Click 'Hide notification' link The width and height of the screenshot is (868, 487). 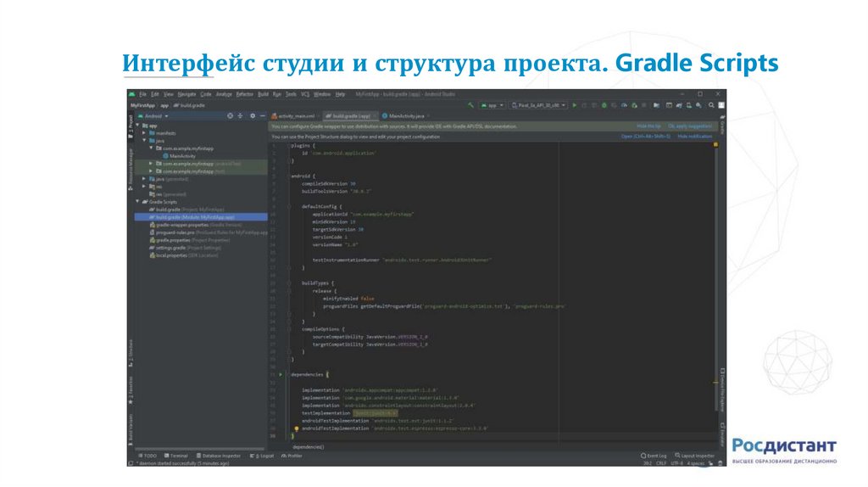pos(695,137)
